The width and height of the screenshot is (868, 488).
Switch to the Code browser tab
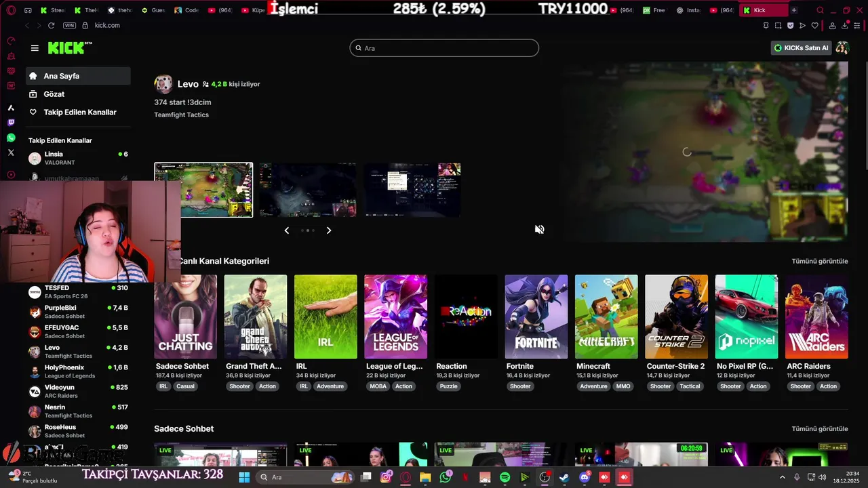[186, 10]
